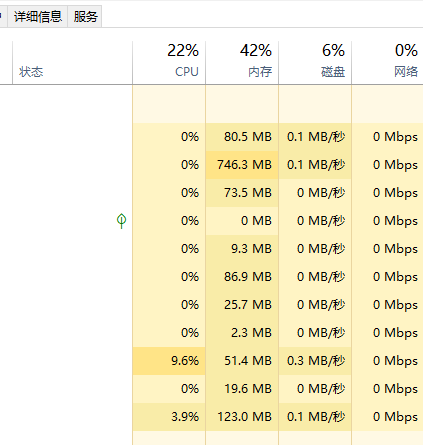Screen dimensions: 423x445
Task: Click the green leaf suspended status icon
Action: pyautogui.click(x=121, y=221)
